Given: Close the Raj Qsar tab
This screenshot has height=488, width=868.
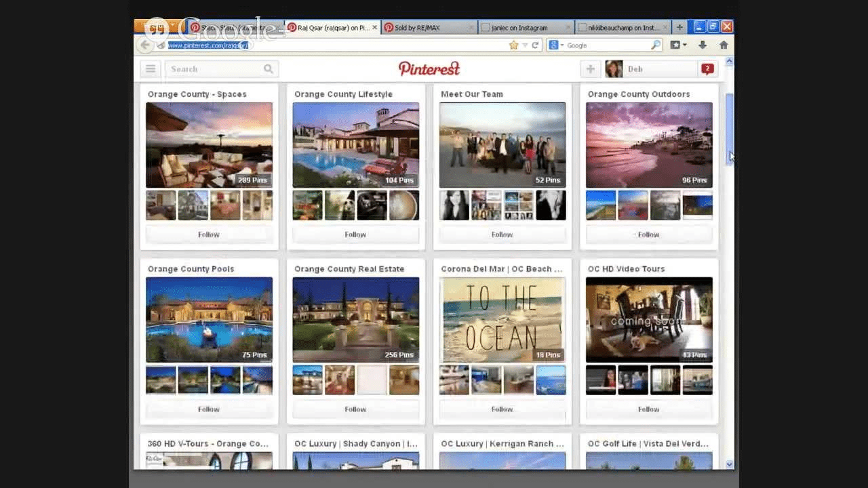Looking at the screenshot, I should [374, 28].
